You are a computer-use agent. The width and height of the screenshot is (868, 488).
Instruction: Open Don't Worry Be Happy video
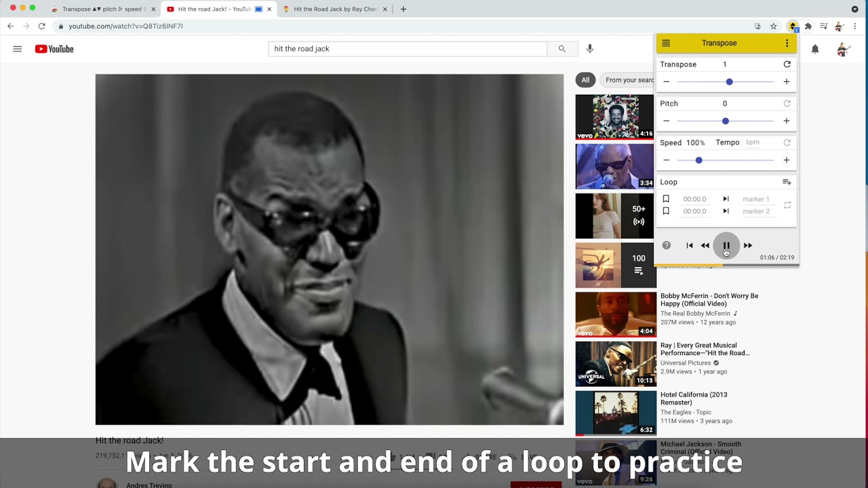pos(709,300)
